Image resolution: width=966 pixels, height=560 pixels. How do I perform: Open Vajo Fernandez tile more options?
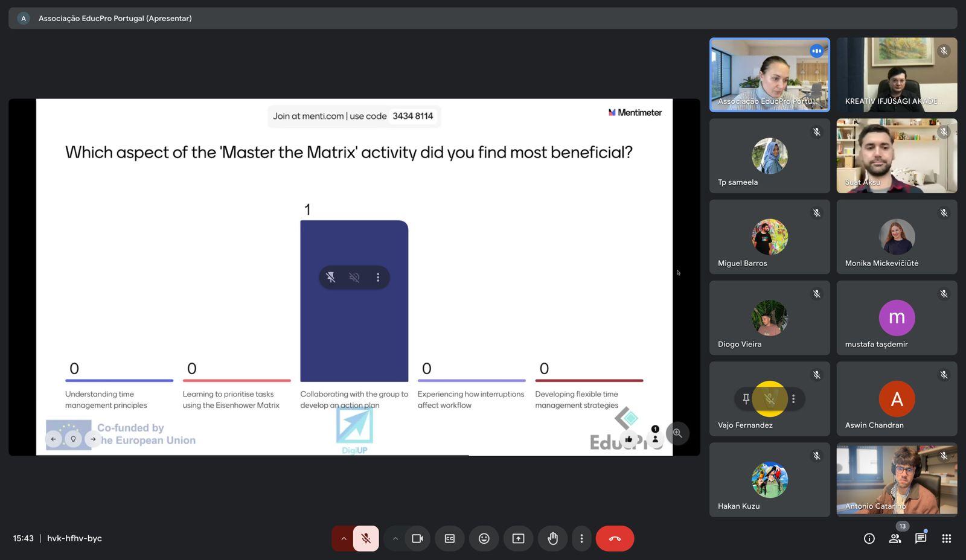pyautogui.click(x=793, y=399)
